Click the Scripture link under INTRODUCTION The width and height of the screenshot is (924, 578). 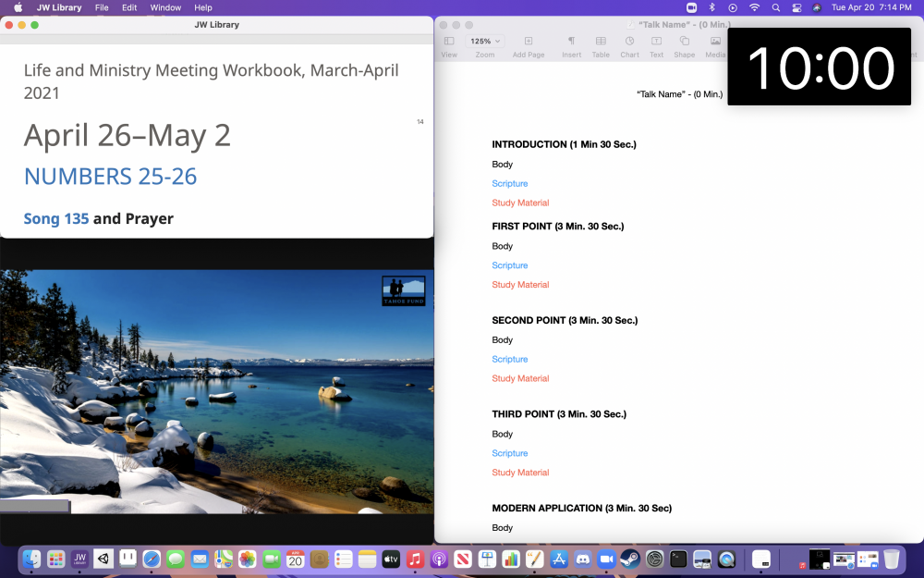pyautogui.click(x=509, y=183)
